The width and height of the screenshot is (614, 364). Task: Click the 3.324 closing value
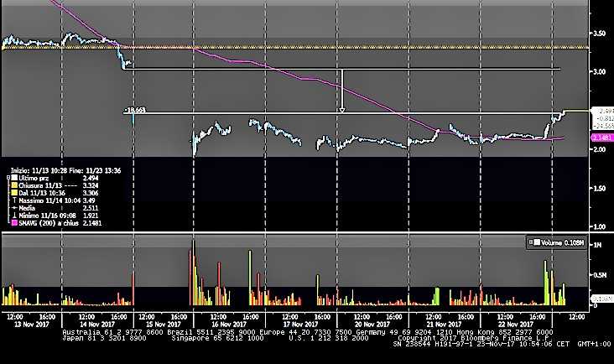(91, 185)
